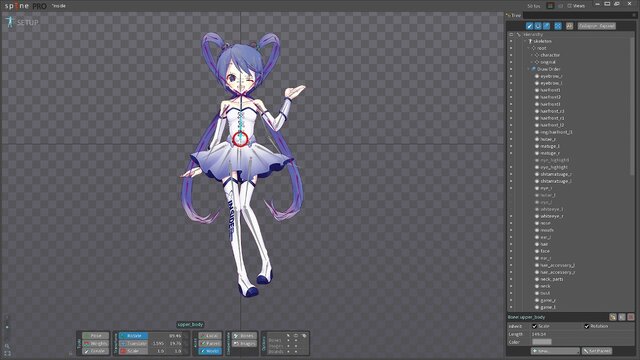Switch axes to Local
Viewport: 640px width, 360px height.
211,336
